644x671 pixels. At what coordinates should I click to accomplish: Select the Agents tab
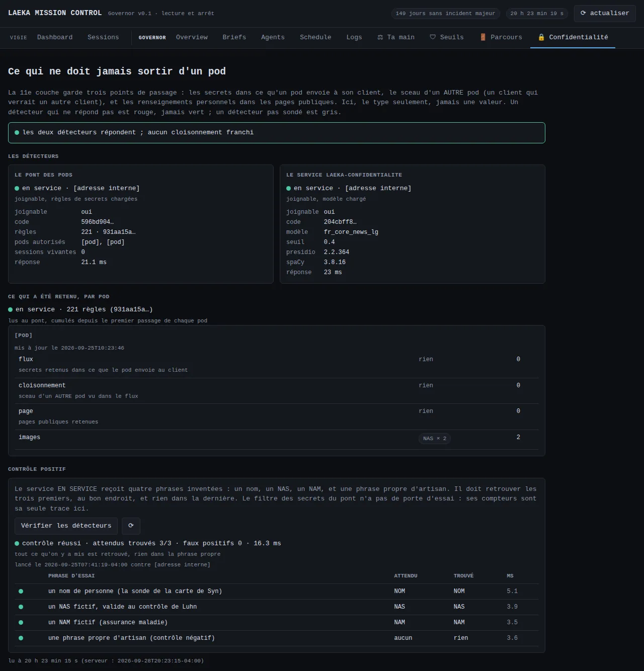click(x=273, y=37)
